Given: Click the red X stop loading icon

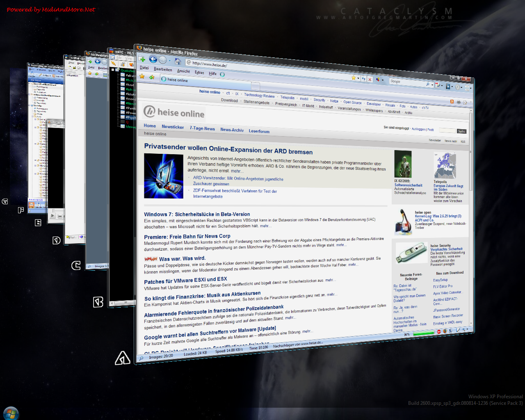Looking at the screenshot, I should 370,80.
